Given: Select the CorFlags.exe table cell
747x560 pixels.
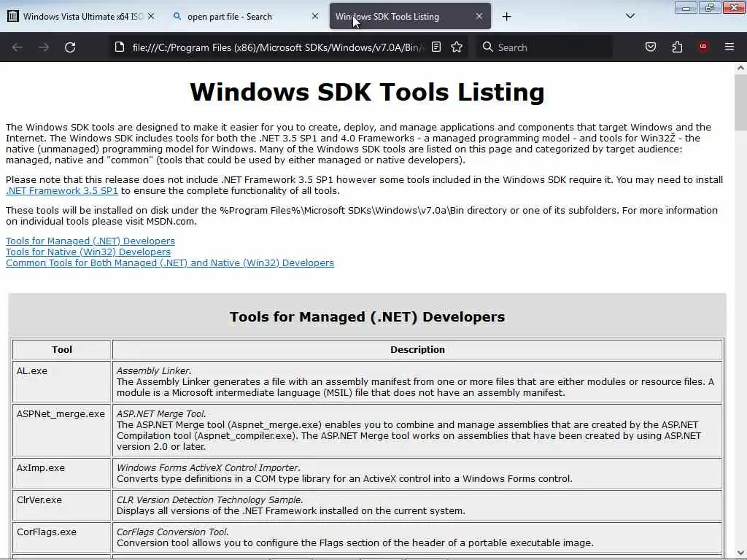Looking at the screenshot, I should coord(62,537).
